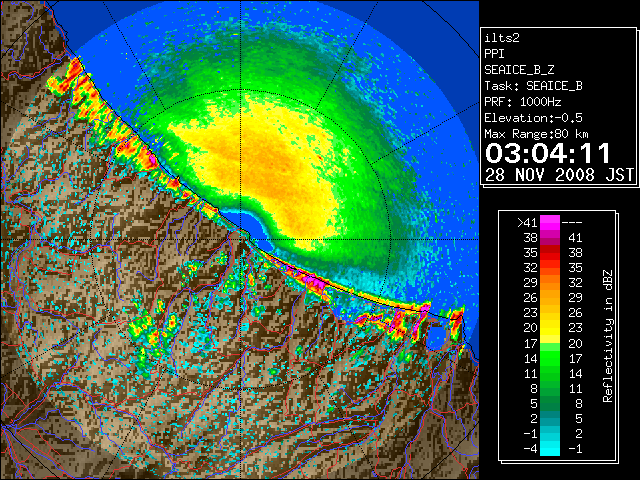Viewport: 640px width, 480px height.
Task: Select the "Elevation:-0.5" line
Action: tap(533, 118)
